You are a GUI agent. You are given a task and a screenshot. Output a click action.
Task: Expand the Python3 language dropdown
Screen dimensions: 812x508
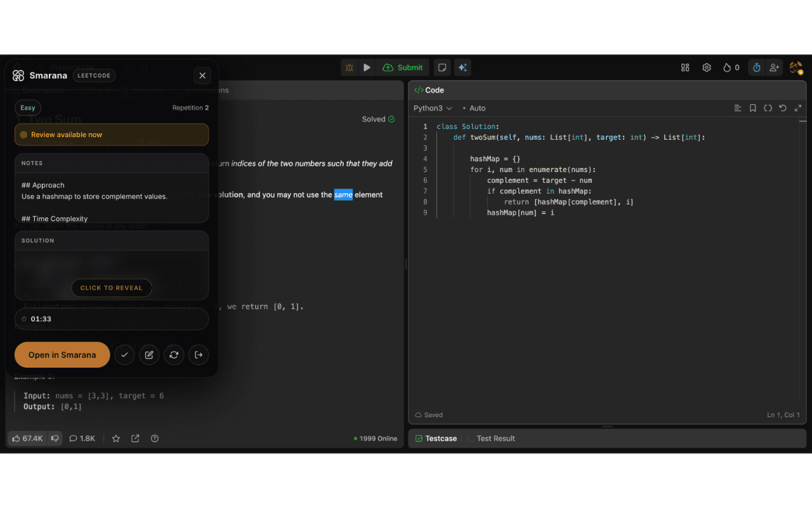(433, 108)
